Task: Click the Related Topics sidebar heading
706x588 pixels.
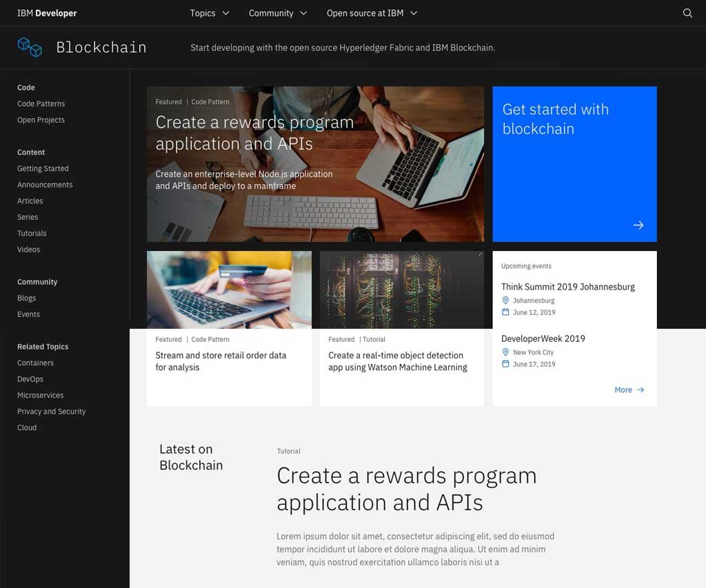Action: pyautogui.click(x=43, y=347)
